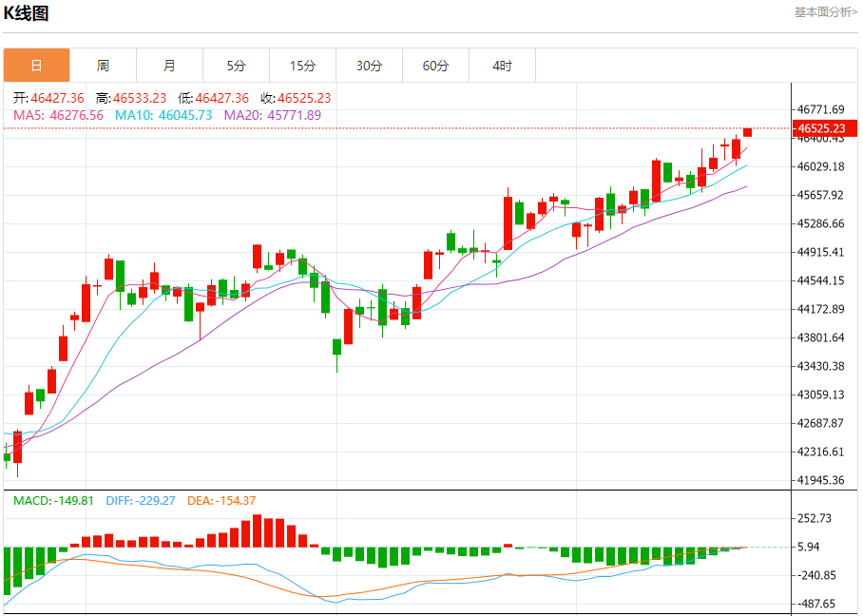
Task: Click the -240.85 MACD axis label
Action: pos(816,575)
